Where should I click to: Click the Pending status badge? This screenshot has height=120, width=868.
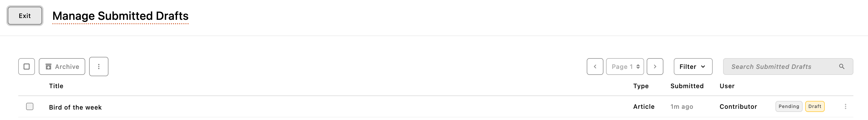(x=788, y=106)
